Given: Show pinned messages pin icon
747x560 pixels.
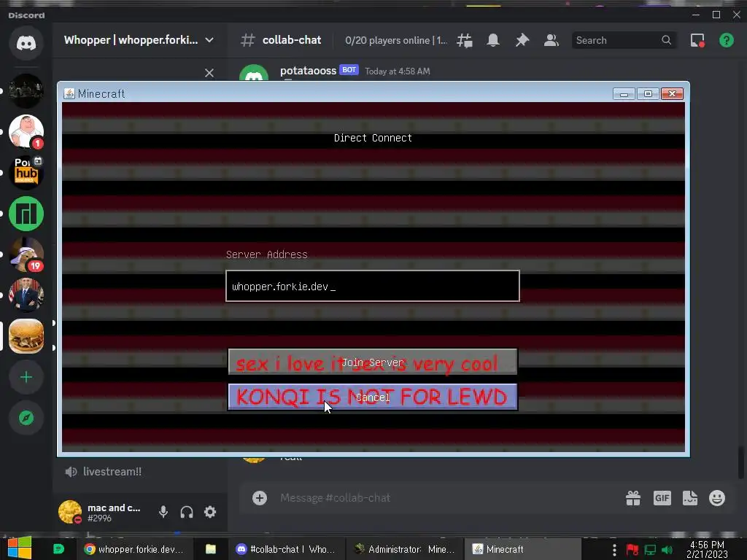Looking at the screenshot, I should [x=522, y=41].
